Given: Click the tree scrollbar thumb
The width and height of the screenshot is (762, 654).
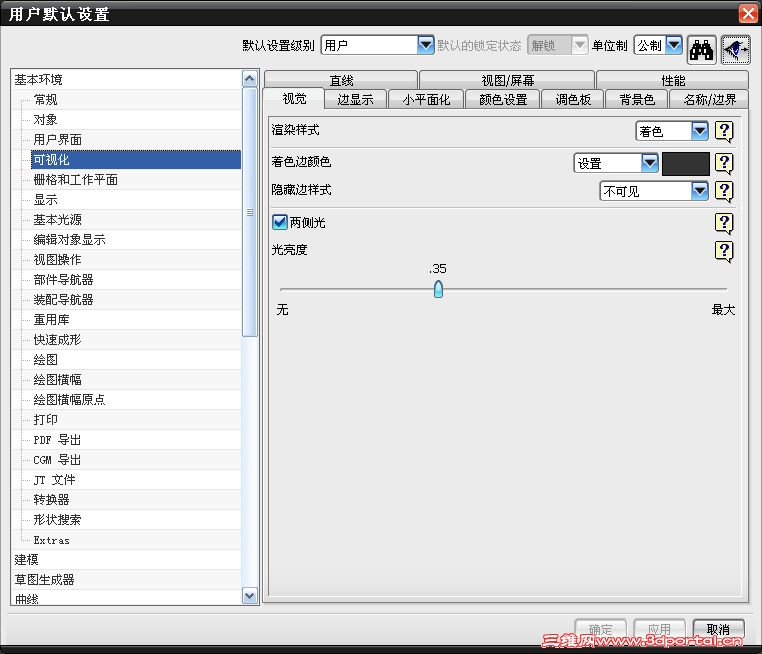Looking at the screenshot, I should coord(250,212).
